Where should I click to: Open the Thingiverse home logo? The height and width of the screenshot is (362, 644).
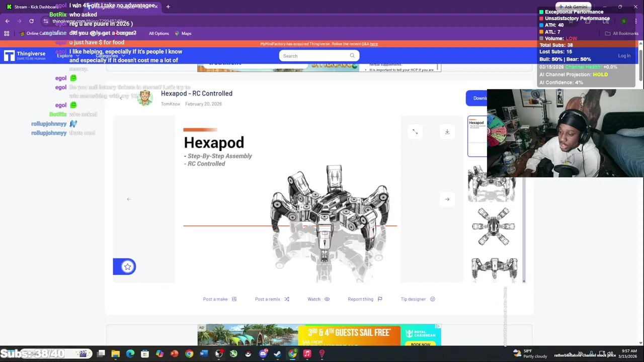point(25,55)
